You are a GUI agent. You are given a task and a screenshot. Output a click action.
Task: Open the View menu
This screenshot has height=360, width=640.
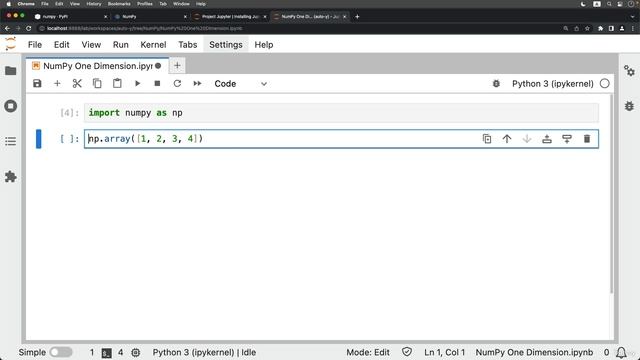91,45
